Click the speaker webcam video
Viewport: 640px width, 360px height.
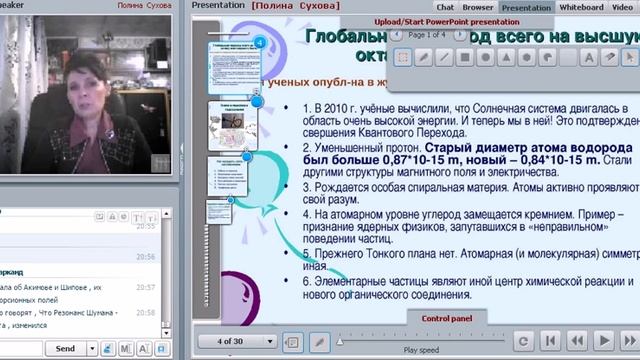(x=85, y=95)
